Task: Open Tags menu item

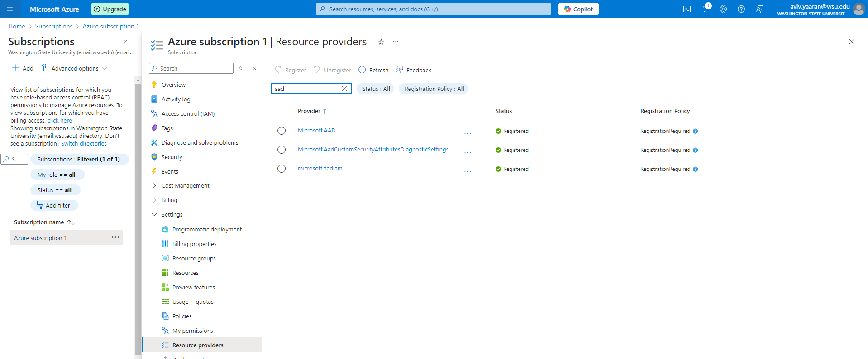Action: coord(167,128)
